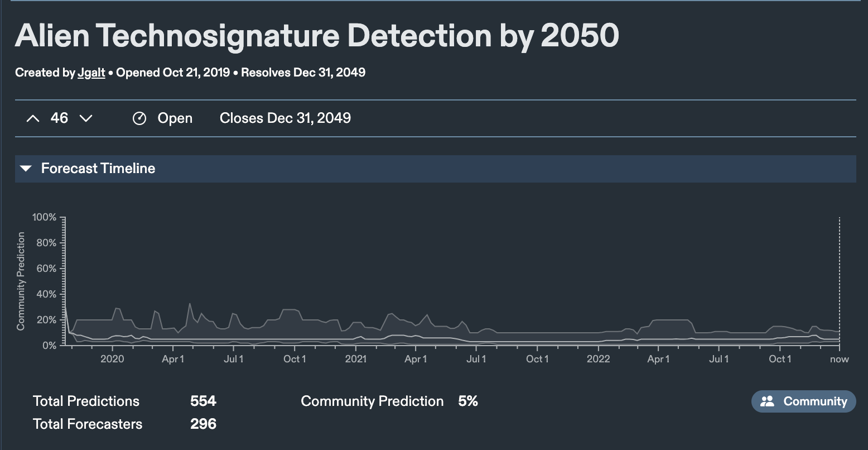The height and width of the screenshot is (450, 868).
Task: Click the rotated Community Prediction axis title
Action: pos(21,281)
